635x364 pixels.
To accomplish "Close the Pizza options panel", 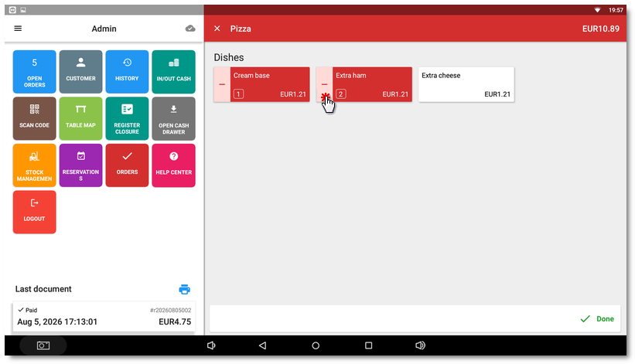I will pyautogui.click(x=217, y=29).
